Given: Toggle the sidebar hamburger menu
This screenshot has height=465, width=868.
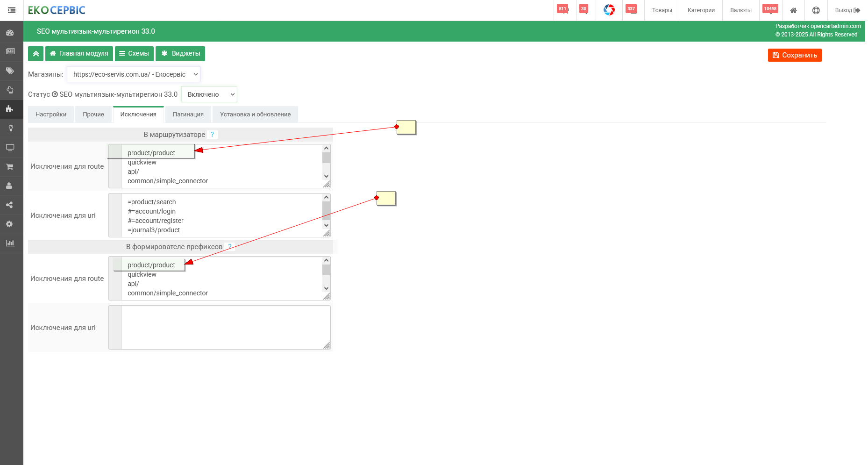Looking at the screenshot, I should [x=12, y=10].
